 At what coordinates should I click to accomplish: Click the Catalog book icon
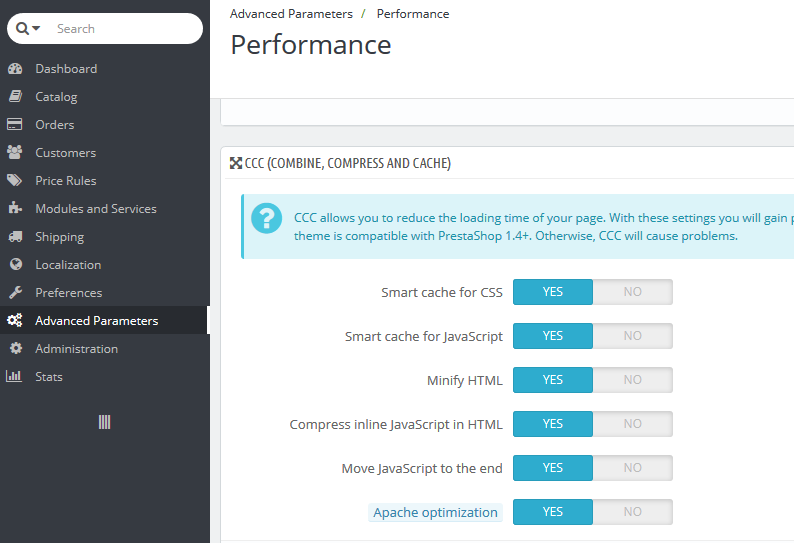tap(15, 97)
